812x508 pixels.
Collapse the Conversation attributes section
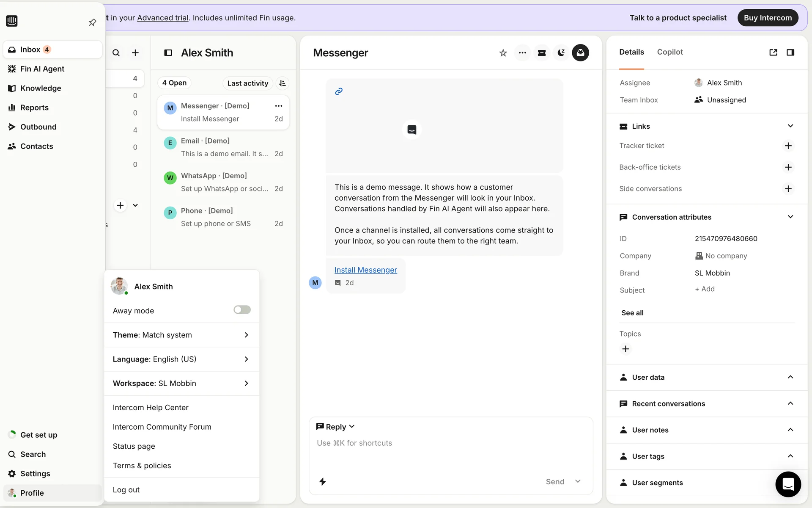(x=790, y=217)
